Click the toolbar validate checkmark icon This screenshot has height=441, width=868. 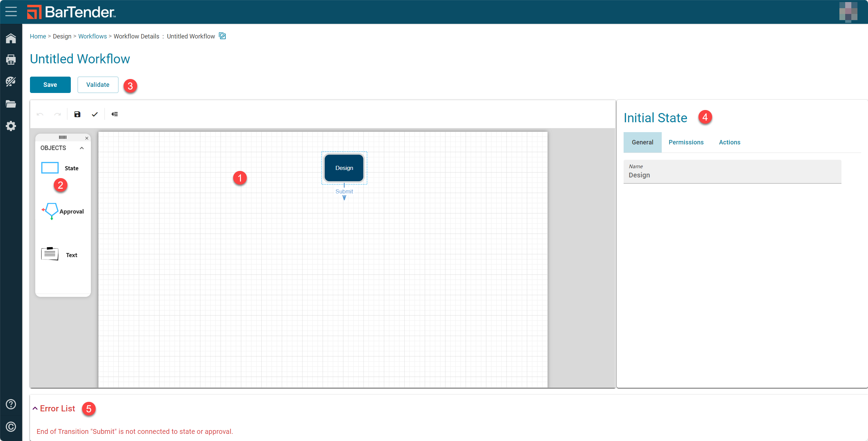point(95,114)
